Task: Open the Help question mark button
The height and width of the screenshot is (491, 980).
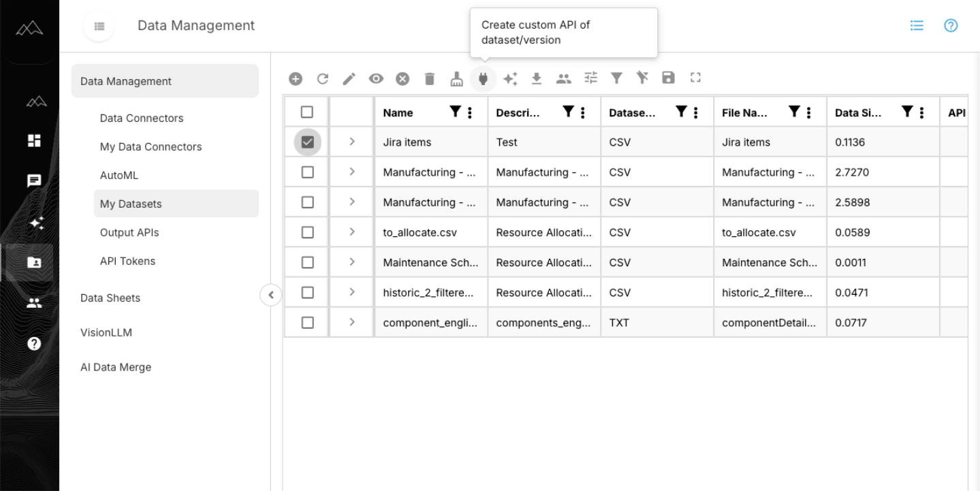Action: (x=951, y=26)
